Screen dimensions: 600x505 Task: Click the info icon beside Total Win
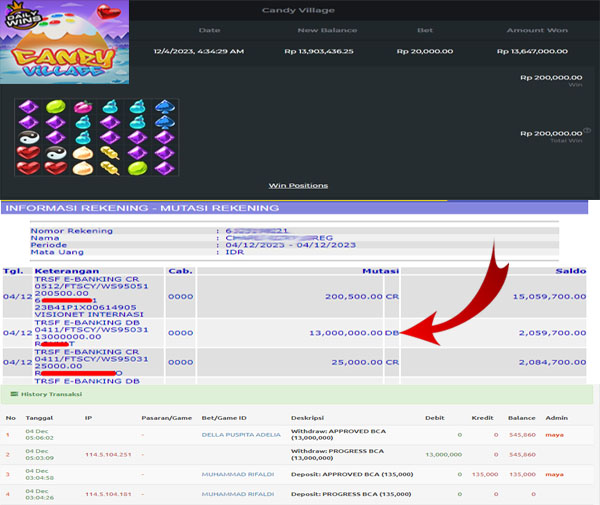point(587,130)
